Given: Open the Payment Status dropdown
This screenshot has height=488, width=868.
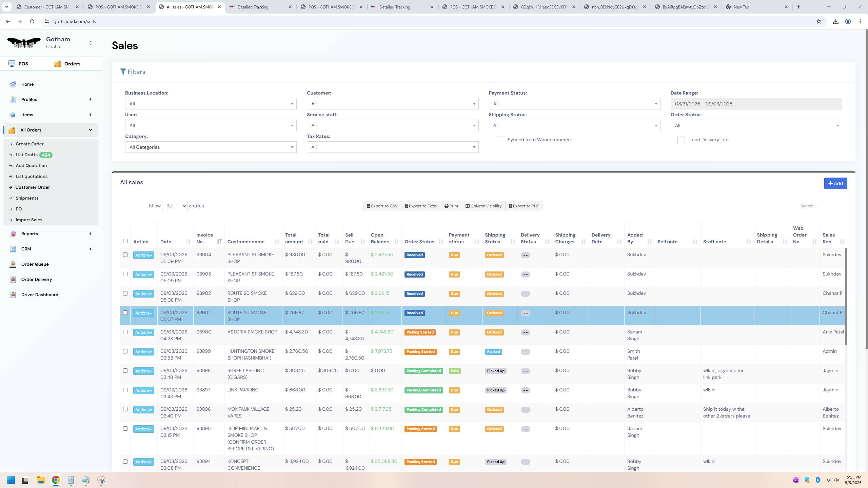Looking at the screenshot, I should (x=574, y=104).
